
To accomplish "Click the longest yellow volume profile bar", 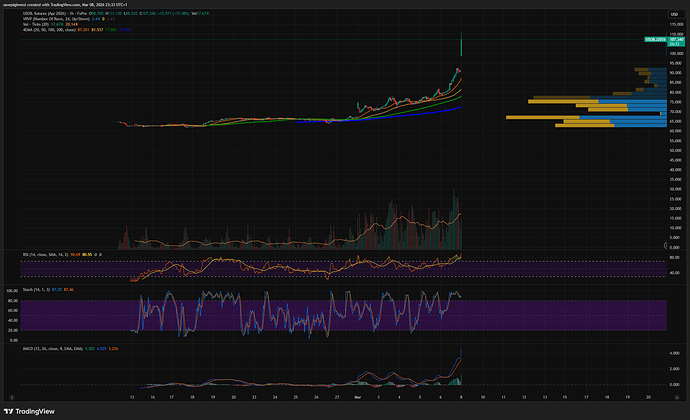I will 540,117.
